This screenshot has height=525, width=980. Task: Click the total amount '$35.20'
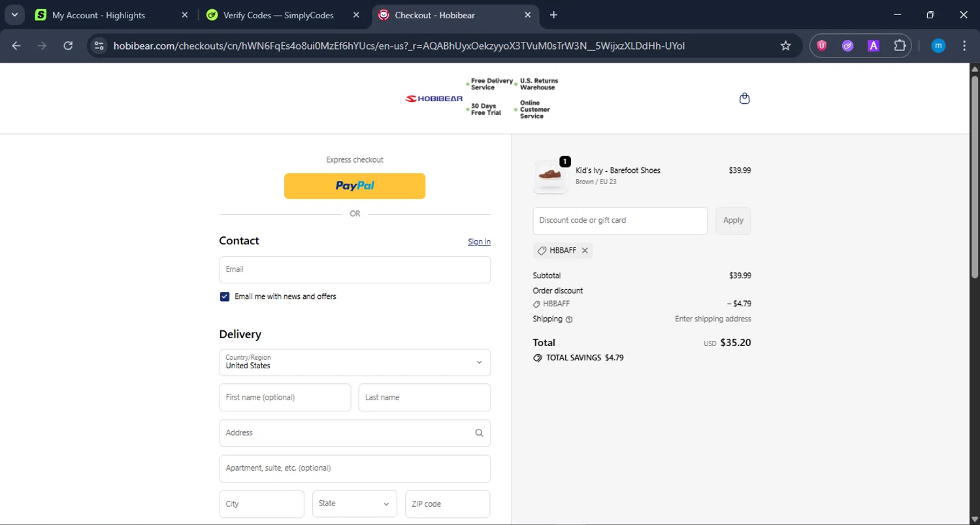(735, 343)
